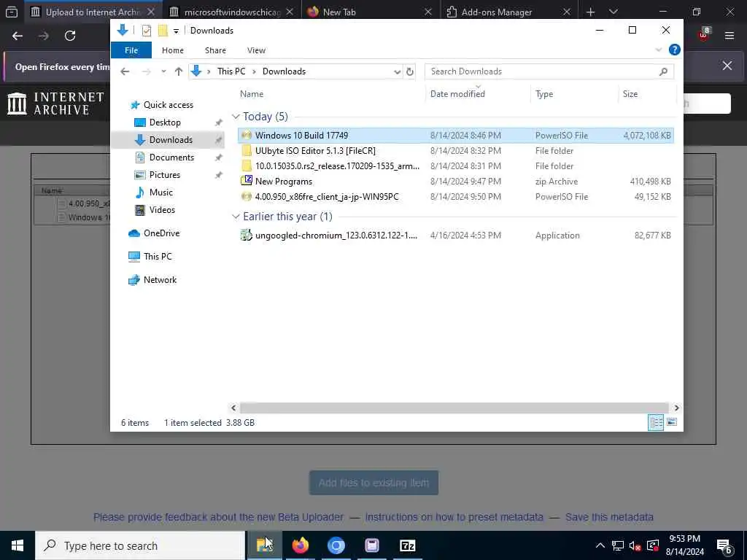The height and width of the screenshot is (560, 747).
Task: Switch to New Tab in Firefox
Action: click(369, 12)
